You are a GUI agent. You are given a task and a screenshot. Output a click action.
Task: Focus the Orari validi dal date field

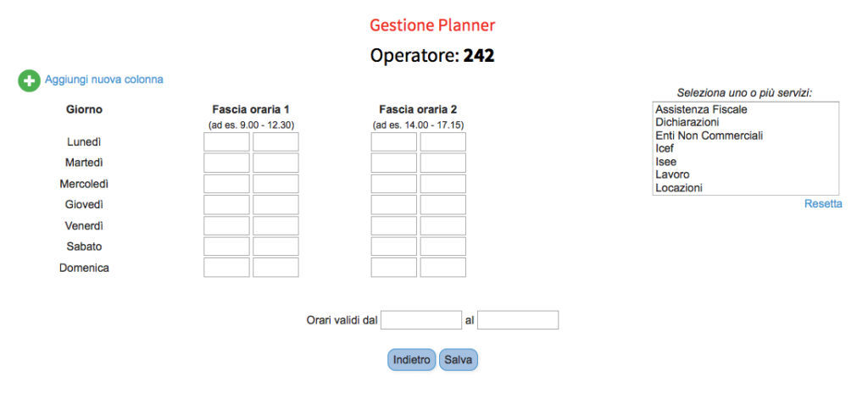click(x=421, y=320)
